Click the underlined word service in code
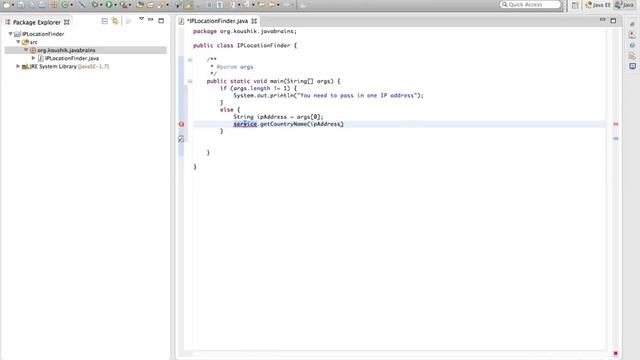The width and height of the screenshot is (640, 360). pos(245,124)
